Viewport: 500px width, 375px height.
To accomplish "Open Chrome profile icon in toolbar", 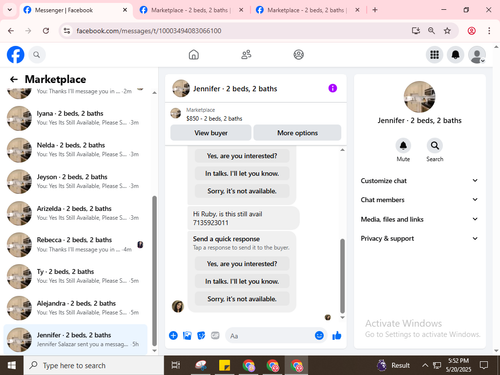I will (x=471, y=31).
